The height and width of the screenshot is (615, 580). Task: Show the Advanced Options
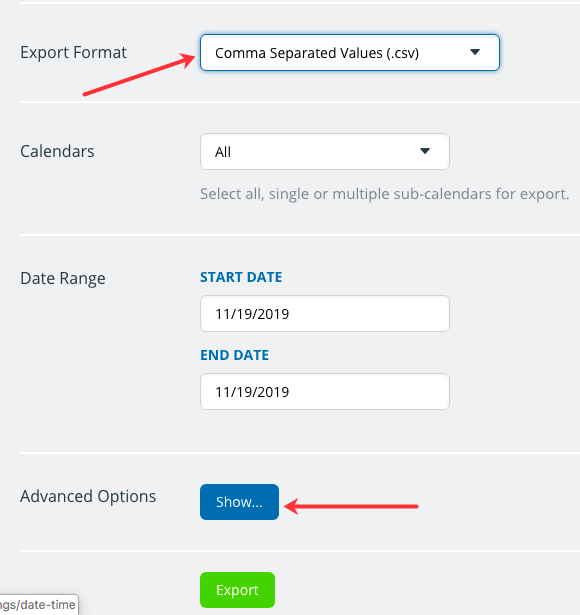(239, 502)
